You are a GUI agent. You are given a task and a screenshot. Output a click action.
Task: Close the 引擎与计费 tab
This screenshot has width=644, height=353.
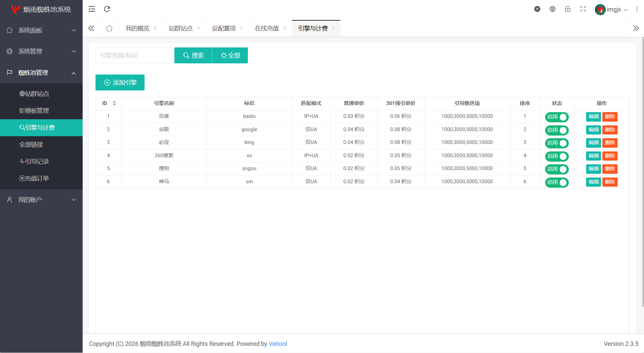334,28
